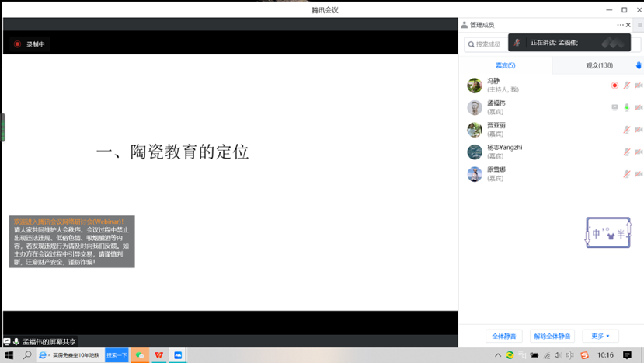Mute 孟福伟's green microphone

coord(627,108)
